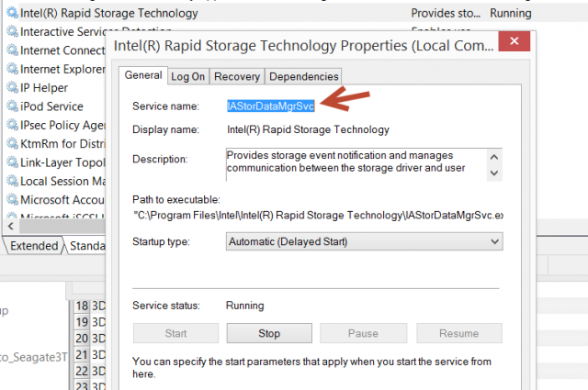Click row number 19 in background window
This screenshot has height=390, width=588.
pos(82,322)
